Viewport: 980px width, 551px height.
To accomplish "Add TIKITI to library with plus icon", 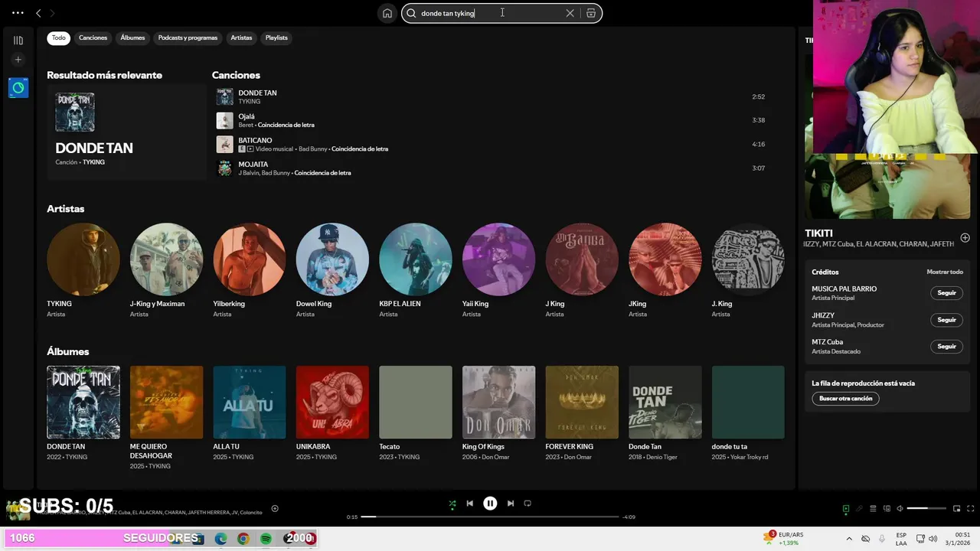I will (x=965, y=238).
